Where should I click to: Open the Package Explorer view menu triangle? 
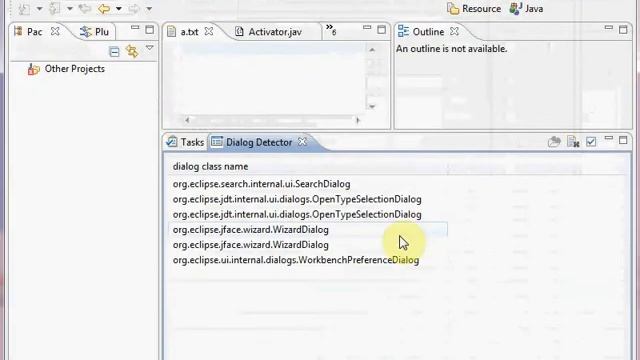[150, 48]
